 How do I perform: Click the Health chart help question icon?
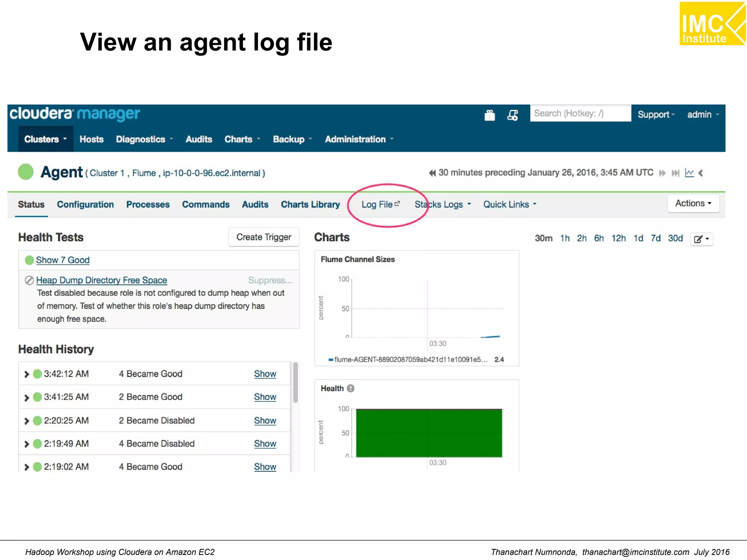(351, 388)
